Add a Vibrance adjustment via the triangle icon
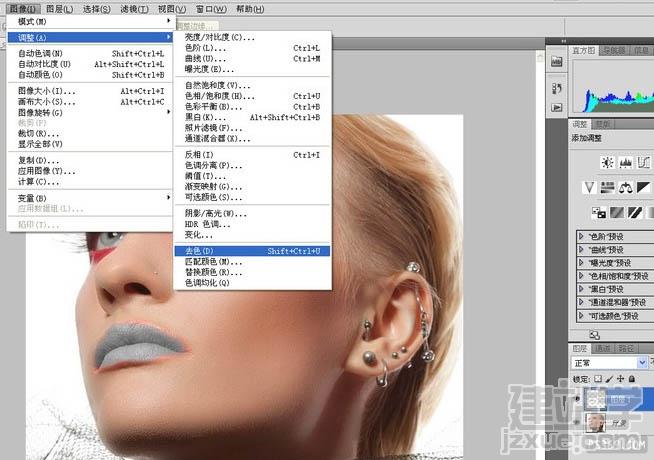 tap(589, 188)
